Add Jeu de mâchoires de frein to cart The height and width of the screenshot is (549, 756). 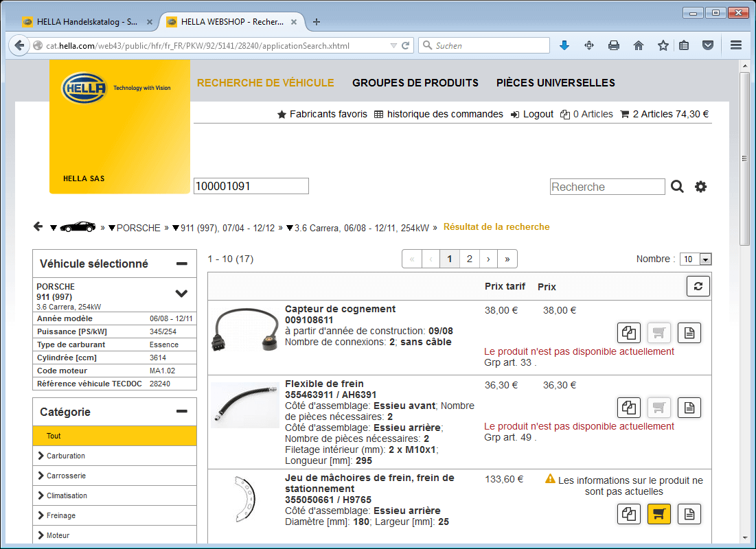[658, 514]
